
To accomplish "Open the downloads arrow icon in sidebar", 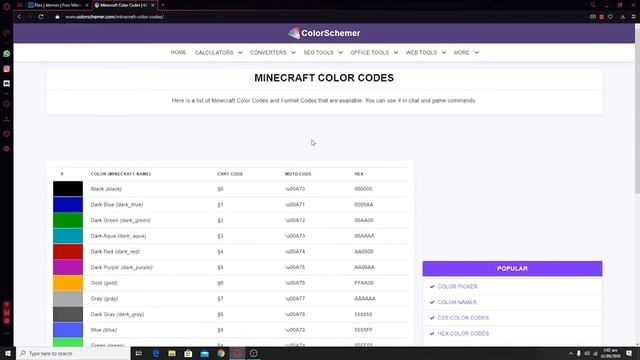I will coord(7,119).
